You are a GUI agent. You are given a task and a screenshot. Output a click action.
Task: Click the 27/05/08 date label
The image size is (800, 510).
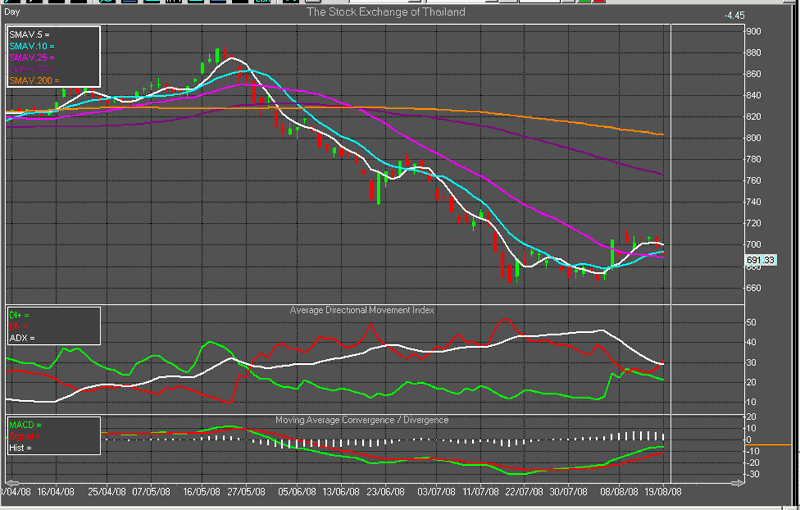pyautogui.click(x=246, y=492)
